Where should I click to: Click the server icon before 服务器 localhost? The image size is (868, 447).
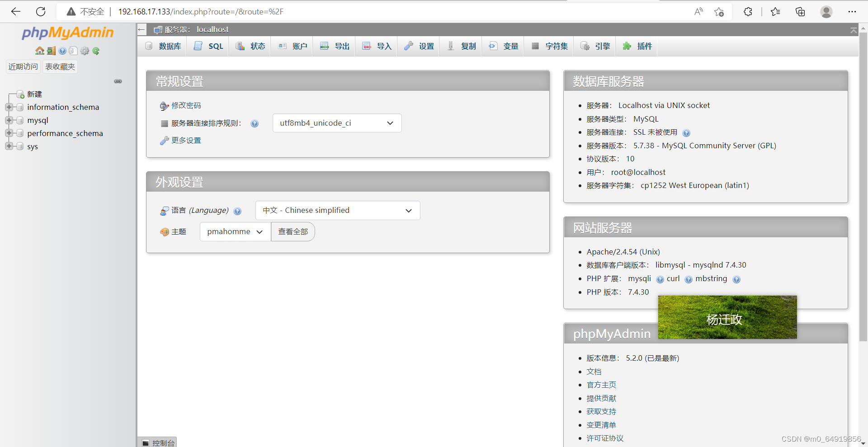(x=158, y=30)
